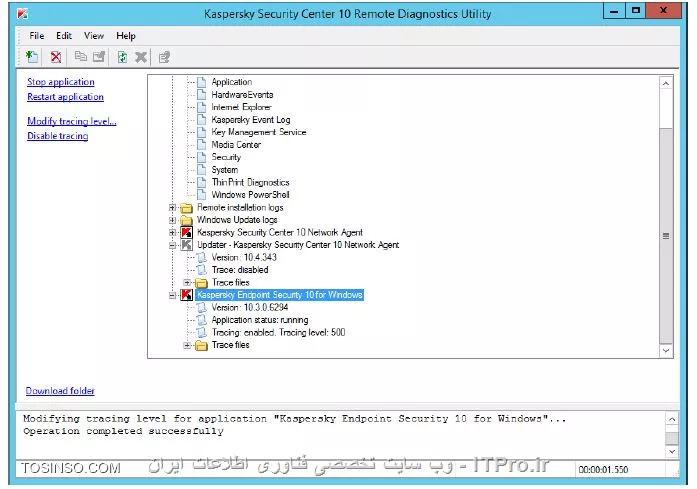Viewport: 697px width, 489px height.
Task: Collapse the Updater - Network Agent node
Action: point(172,245)
